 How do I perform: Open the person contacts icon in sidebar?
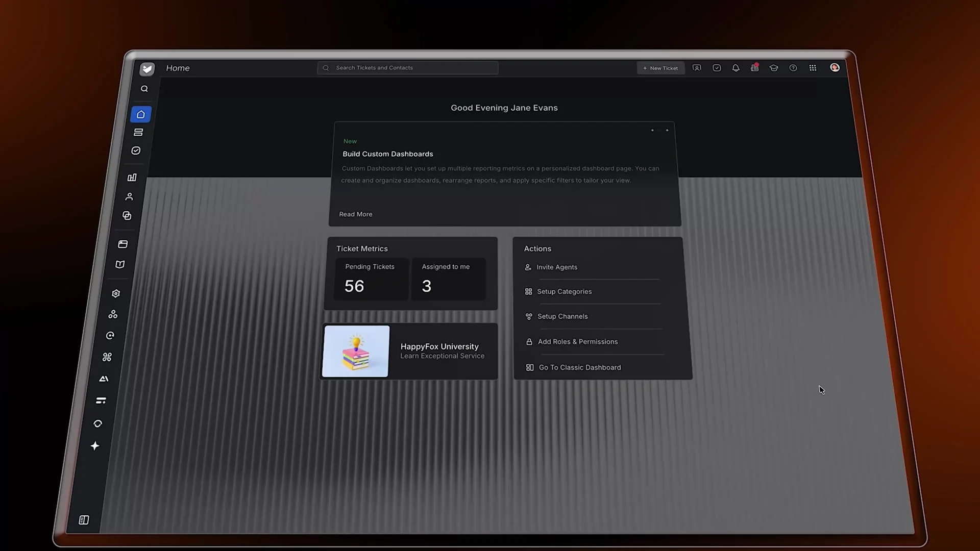pos(129,196)
